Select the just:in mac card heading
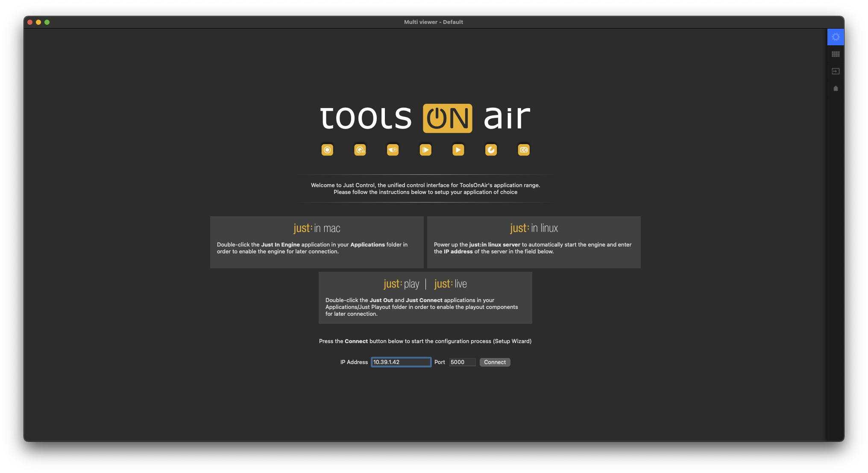This screenshot has width=868, height=473. tap(317, 228)
